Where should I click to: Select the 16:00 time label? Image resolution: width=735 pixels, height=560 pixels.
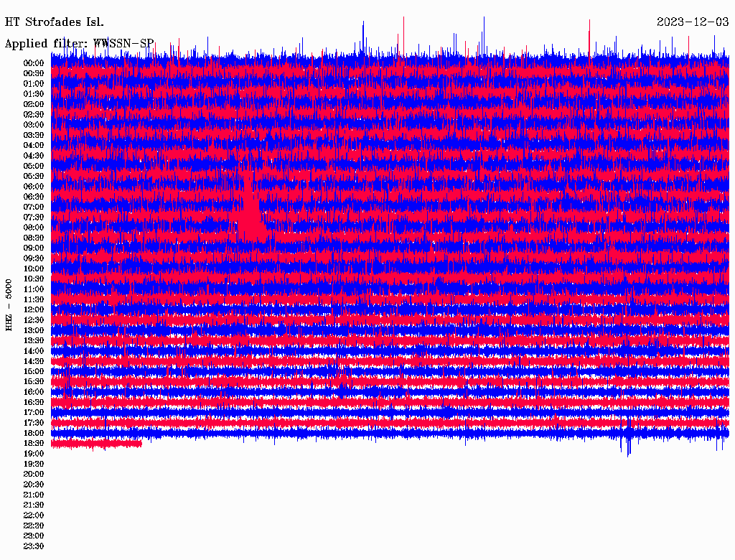tap(34, 392)
